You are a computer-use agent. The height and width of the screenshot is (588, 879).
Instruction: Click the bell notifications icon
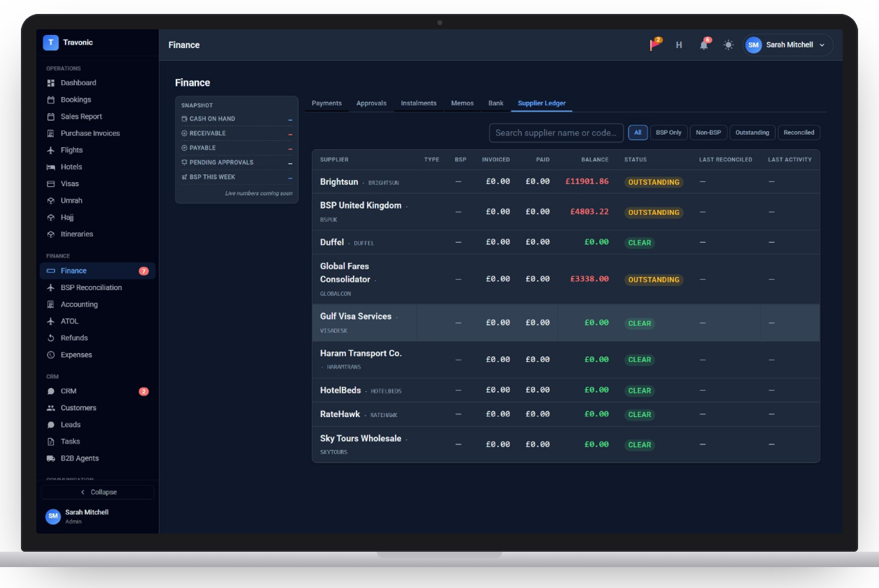[704, 45]
